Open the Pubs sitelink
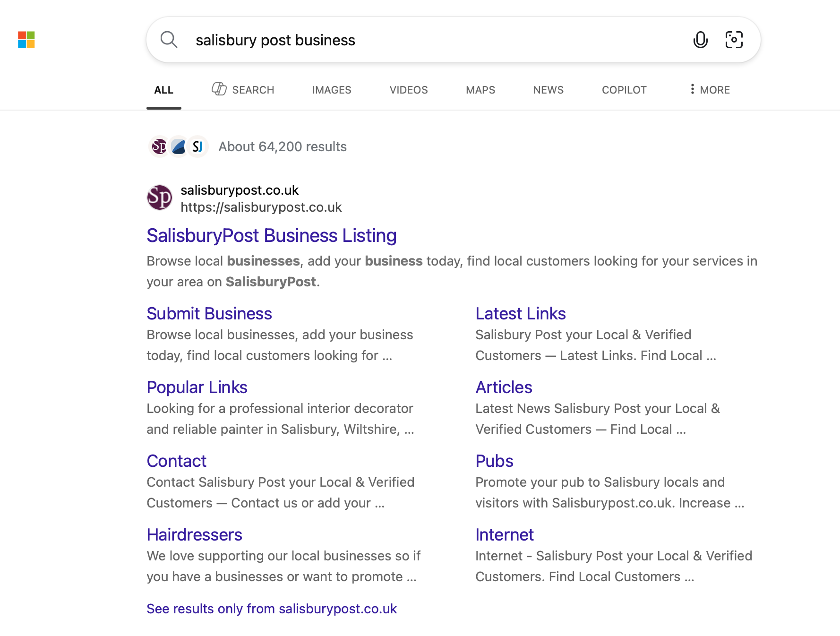The width and height of the screenshot is (840, 636). pyautogui.click(x=494, y=461)
